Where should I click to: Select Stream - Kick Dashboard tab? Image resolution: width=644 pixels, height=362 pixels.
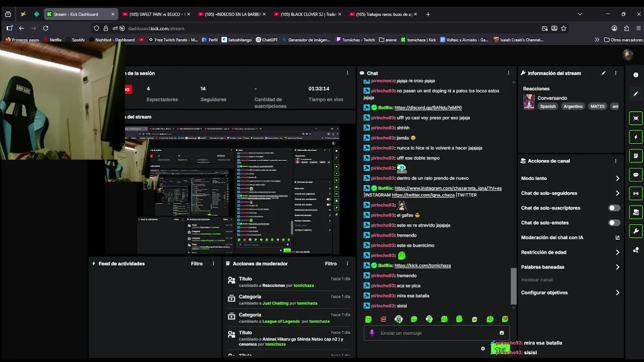80,14
